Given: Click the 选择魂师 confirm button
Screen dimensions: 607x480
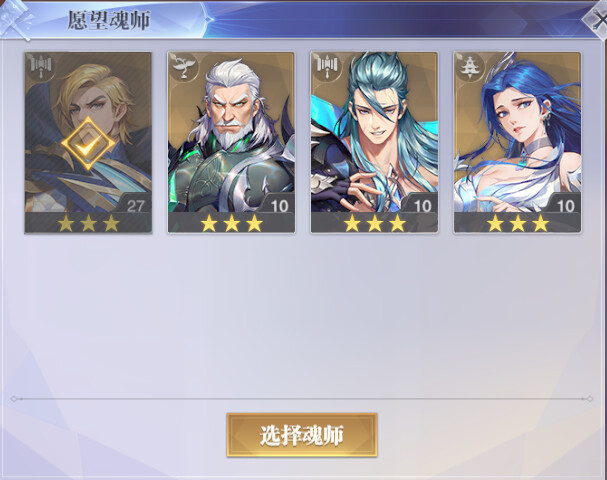Looking at the screenshot, I should pyautogui.click(x=302, y=435).
